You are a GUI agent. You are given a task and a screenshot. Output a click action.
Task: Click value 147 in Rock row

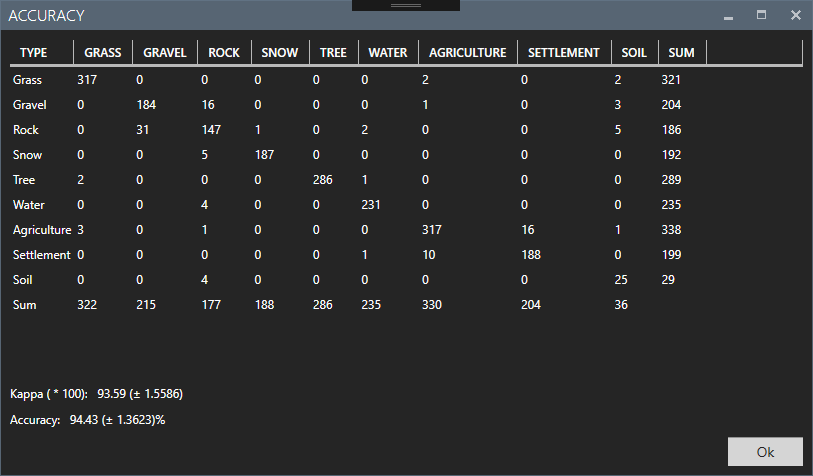211,130
